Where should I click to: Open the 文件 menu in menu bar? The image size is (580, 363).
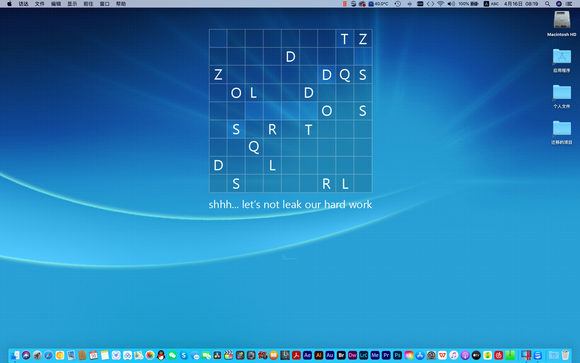(x=40, y=4)
